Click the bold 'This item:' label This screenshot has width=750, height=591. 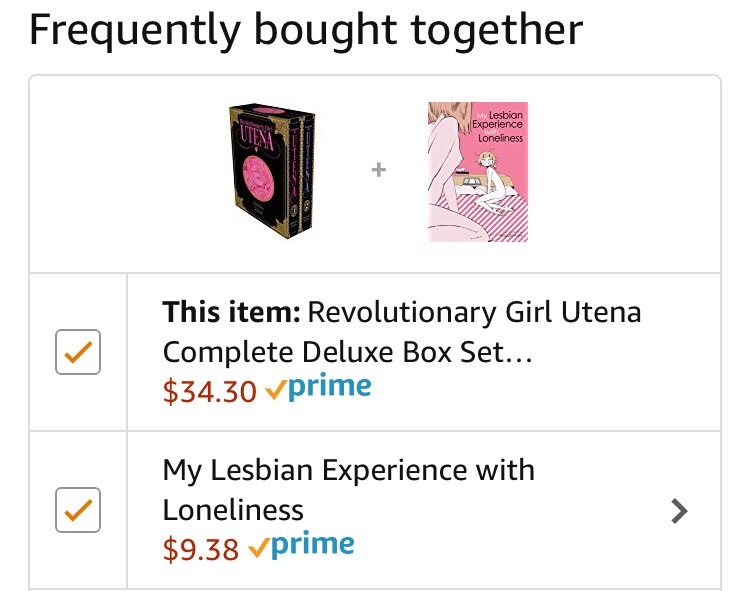point(231,313)
